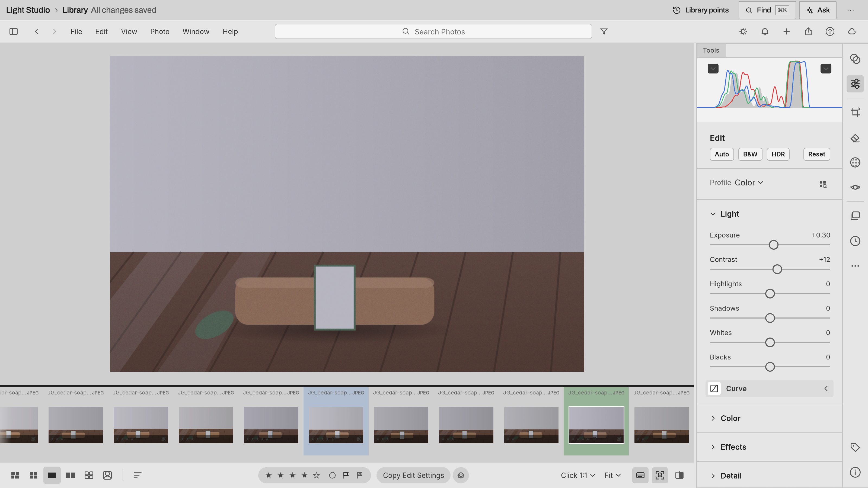The width and height of the screenshot is (868, 488).
Task: Click the cloud sync status icon
Action: (852, 31)
